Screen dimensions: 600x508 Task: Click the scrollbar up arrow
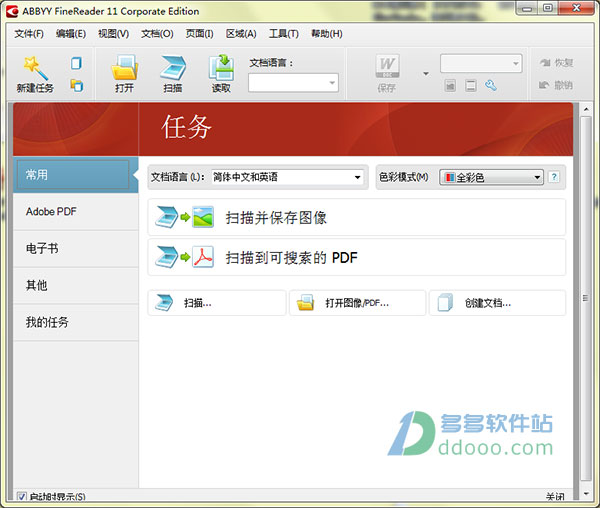[x=586, y=109]
